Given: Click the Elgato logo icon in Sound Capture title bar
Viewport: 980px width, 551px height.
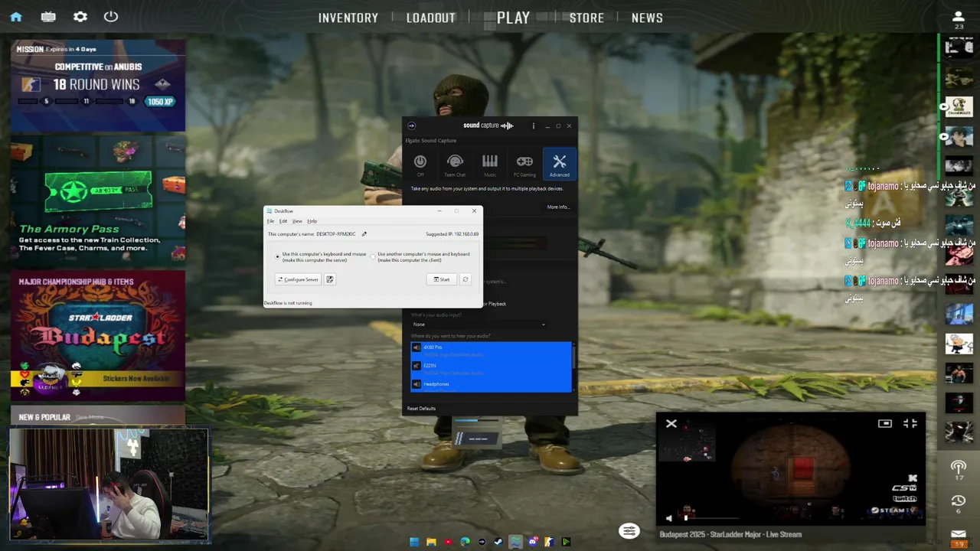Looking at the screenshot, I should click(412, 126).
